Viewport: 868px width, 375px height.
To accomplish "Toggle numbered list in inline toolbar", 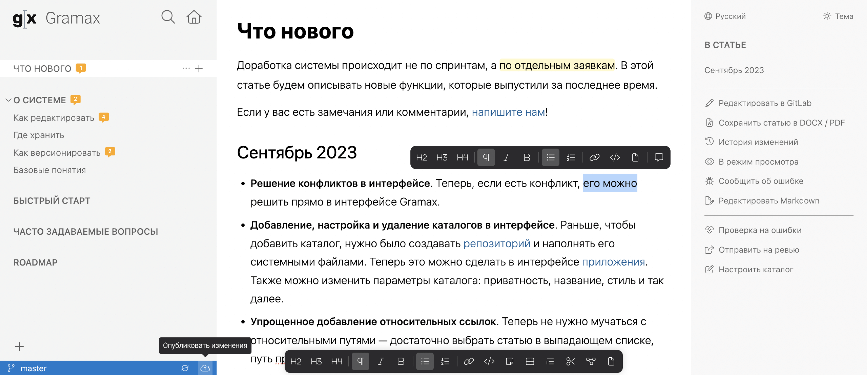I will click(x=571, y=157).
